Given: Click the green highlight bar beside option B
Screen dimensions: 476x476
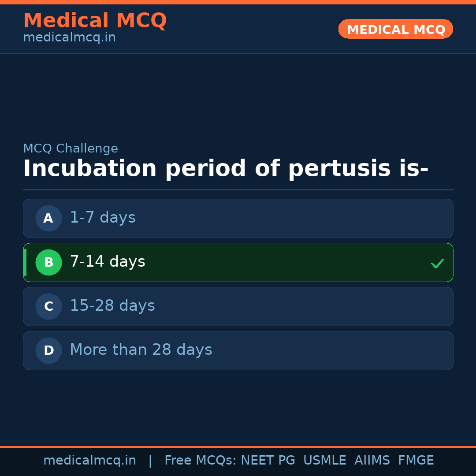Looking at the screenshot, I should click(x=25, y=262).
